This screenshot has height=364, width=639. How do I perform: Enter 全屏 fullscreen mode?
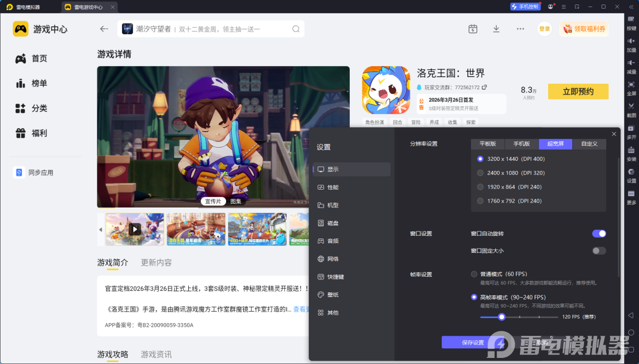(631, 88)
